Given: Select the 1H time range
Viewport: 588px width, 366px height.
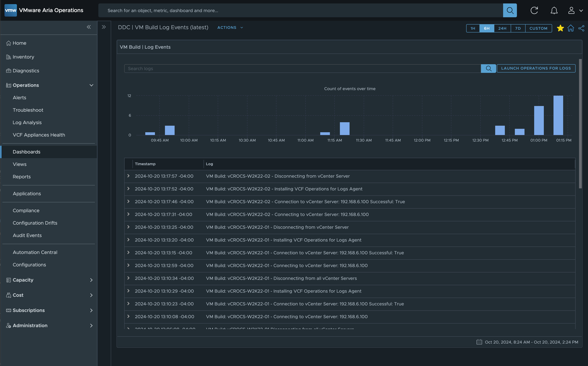Looking at the screenshot, I should [x=473, y=28].
